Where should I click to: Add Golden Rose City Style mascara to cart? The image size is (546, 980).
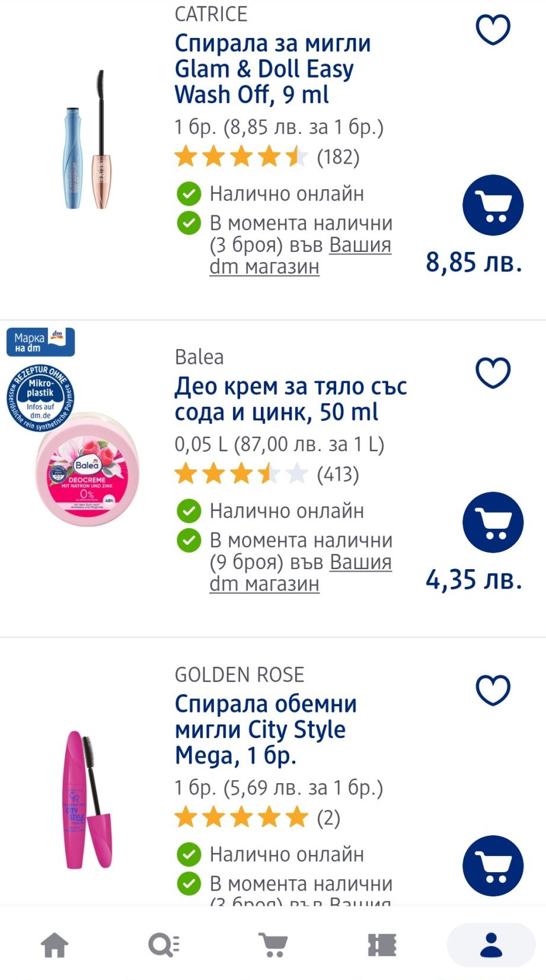tap(493, 866)
